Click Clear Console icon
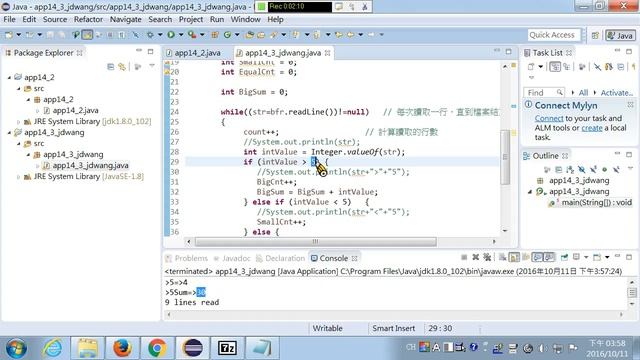This screenshot has width=640, height=360. click(x=502, y=257)
